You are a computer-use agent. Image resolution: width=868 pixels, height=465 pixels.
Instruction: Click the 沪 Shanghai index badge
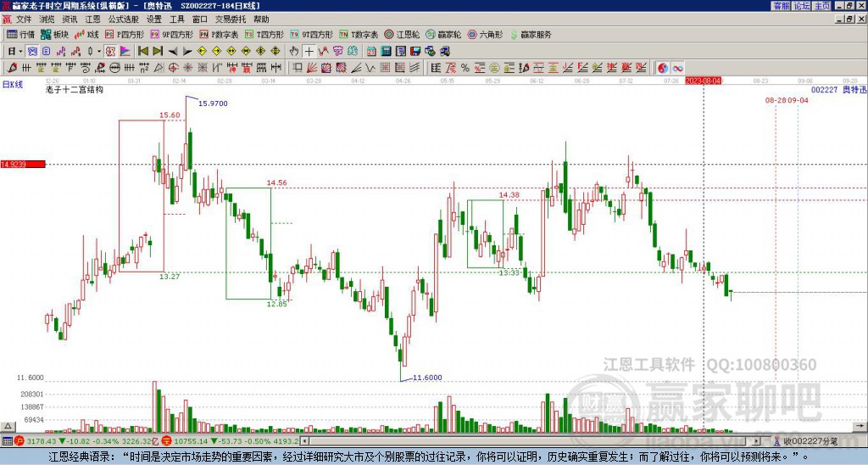pos(19,441)
